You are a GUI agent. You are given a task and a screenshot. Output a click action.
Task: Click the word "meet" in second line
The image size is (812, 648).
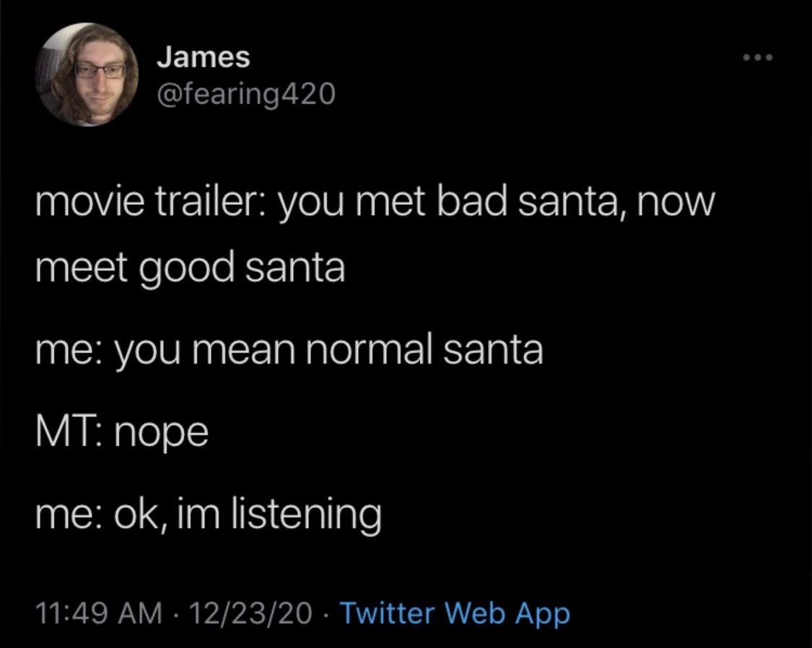(x=71, y=268)
